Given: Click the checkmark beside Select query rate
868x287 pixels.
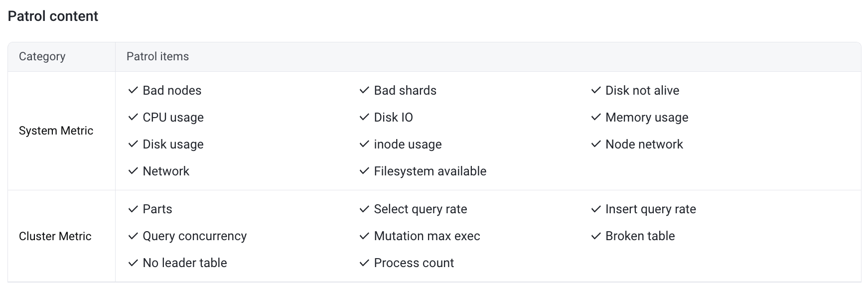Looking at the screenshot, I should 364,209.
